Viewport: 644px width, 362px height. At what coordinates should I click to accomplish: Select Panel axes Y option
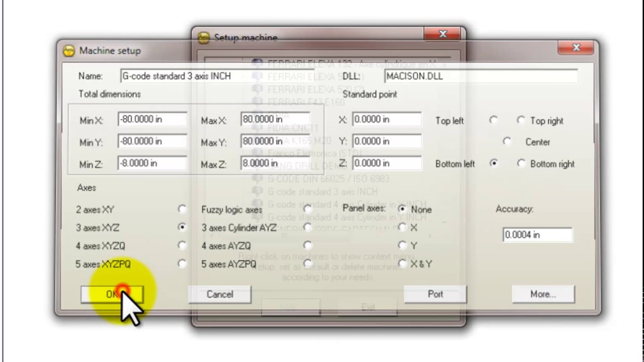pyautogui.click(x=402, y=245)
